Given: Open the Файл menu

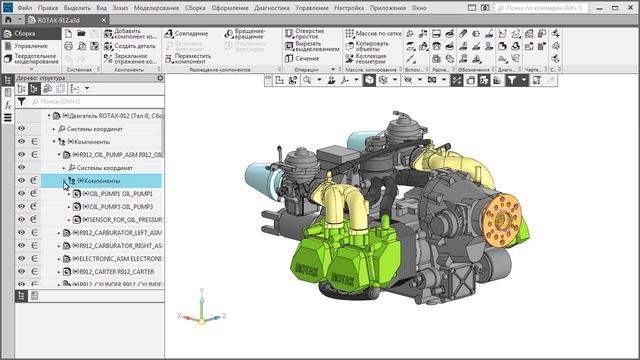Looking at the screenshot, I should pyautogui.click(x=24, y=8).
